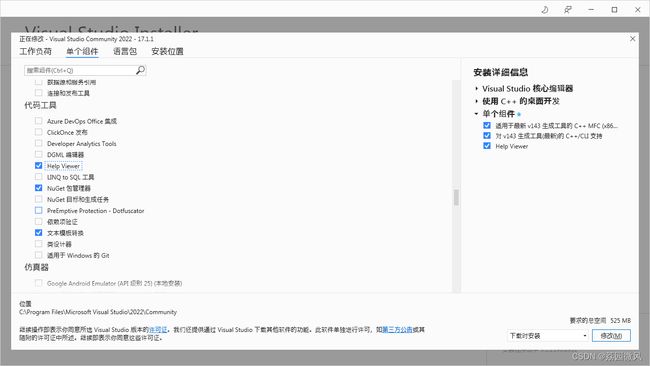Enable Azure DevOps Office 集成 component
Screen dimensions: 650x366
39,121
